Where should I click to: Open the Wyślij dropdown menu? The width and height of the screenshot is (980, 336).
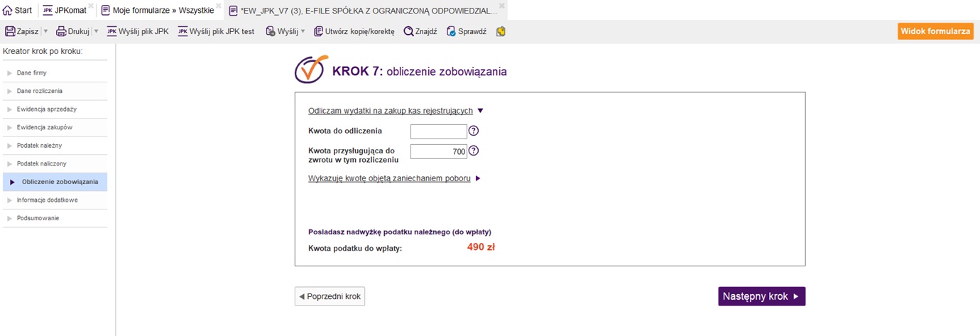(303, 31)
